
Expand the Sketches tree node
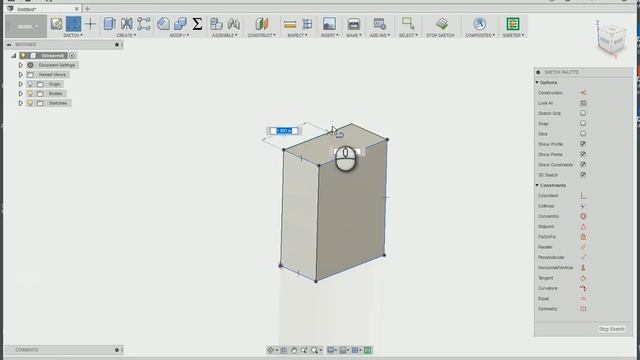(x=21, y=103)
